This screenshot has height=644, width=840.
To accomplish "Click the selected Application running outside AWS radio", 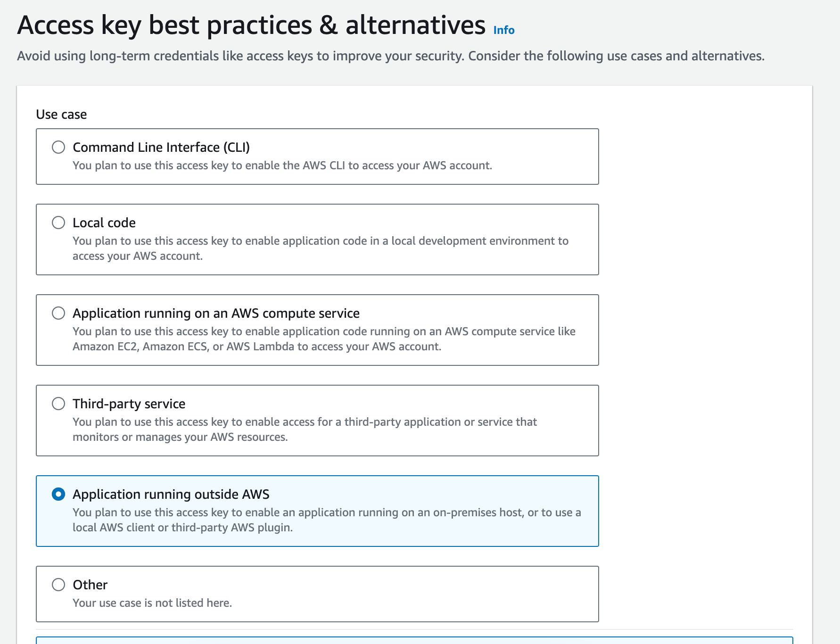I will coord(58,494).
